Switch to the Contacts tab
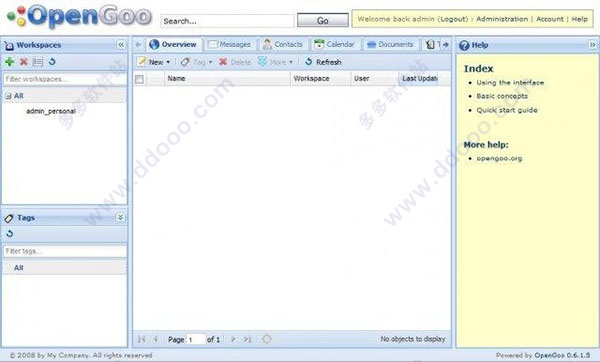 (x=283, y=44)
